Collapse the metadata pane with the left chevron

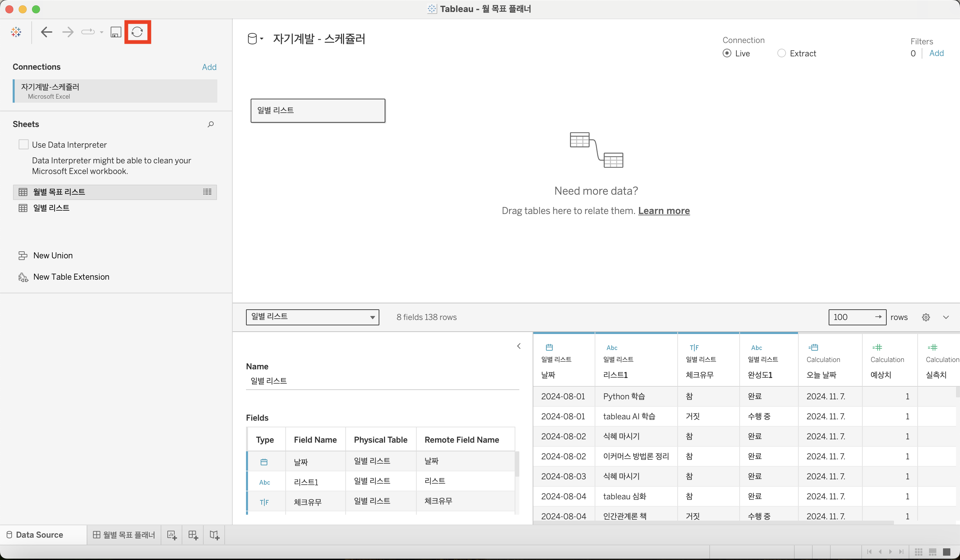[519, 346]
